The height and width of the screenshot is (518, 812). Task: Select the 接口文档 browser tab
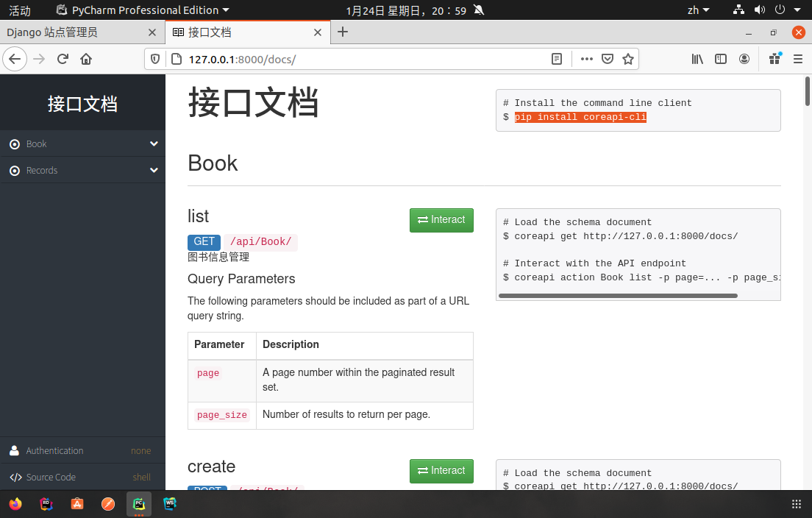pos(248,32)
